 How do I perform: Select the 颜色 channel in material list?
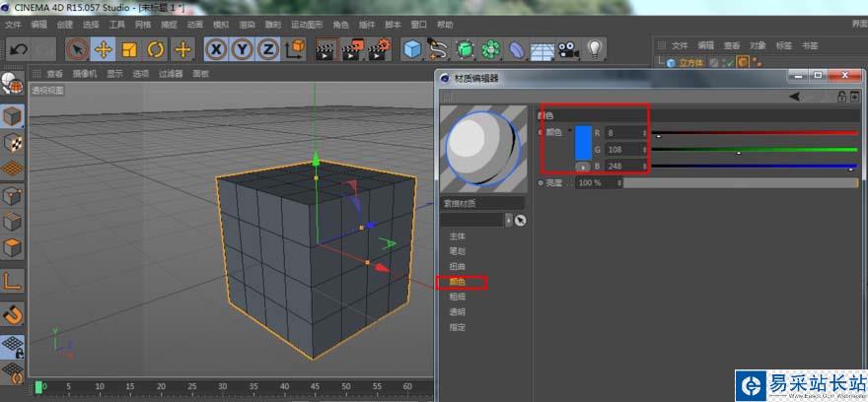[458, 282]
